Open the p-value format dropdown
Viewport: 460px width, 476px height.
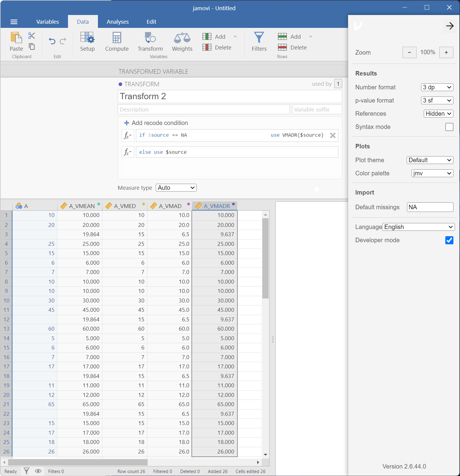pos(437,100)
